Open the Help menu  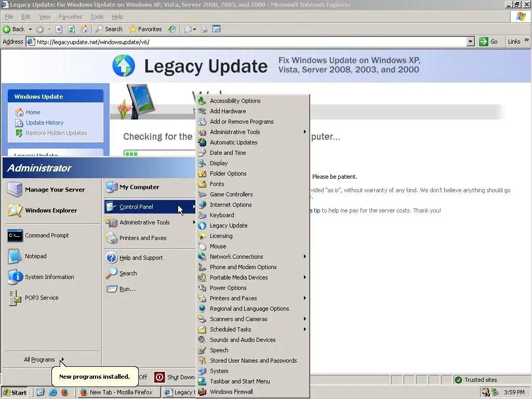click(117, 17)
